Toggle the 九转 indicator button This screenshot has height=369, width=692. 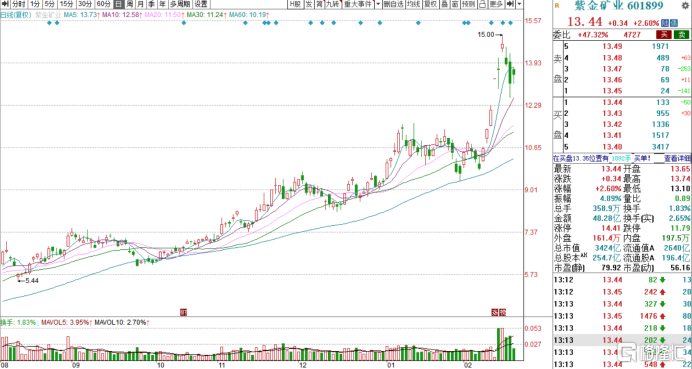coord(332,4)
